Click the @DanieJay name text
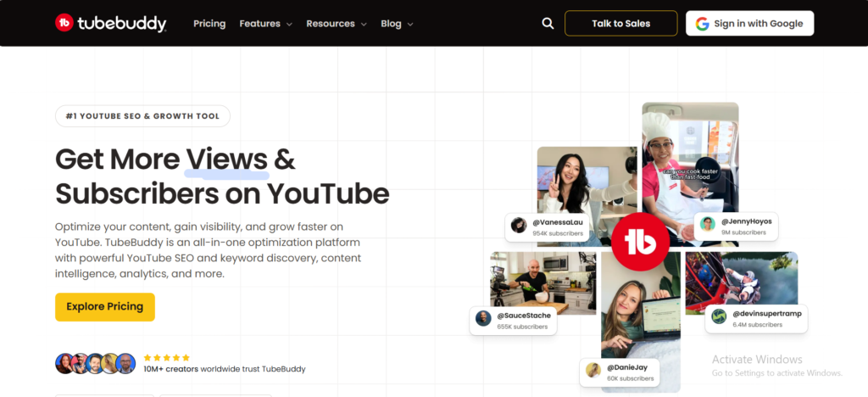868x397 pixels. click(x=626, y=367)
